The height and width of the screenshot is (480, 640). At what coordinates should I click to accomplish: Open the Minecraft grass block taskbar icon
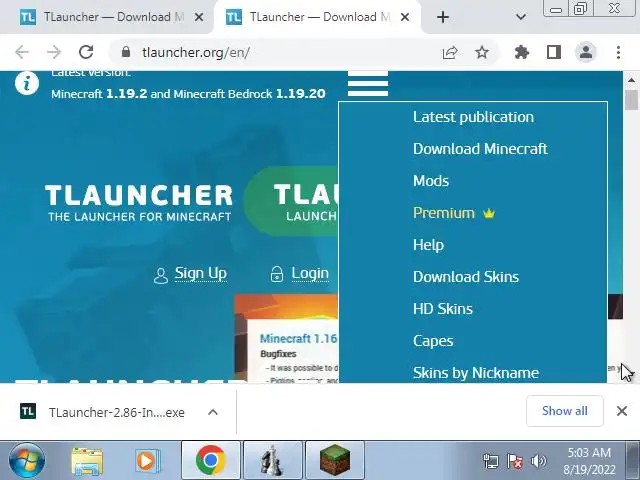tap(335, 460)
